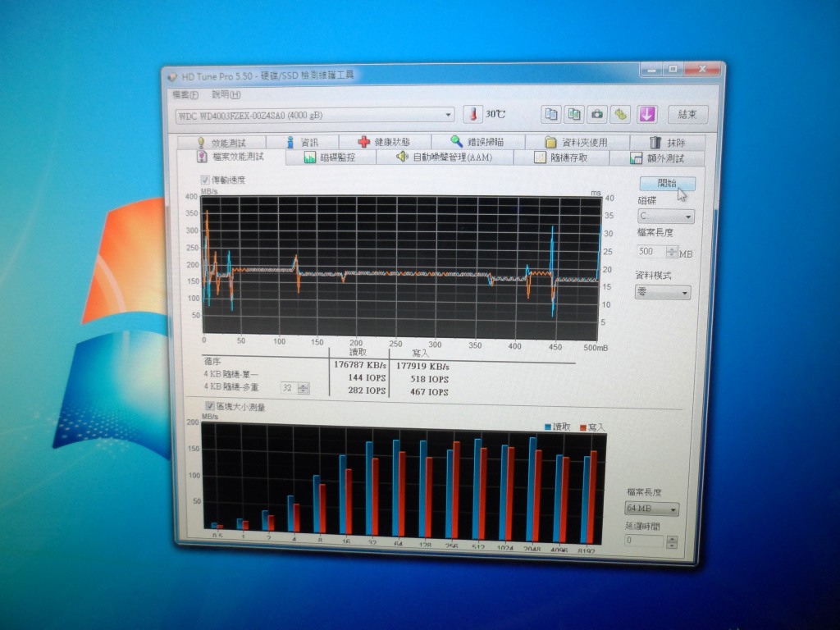
Task: Open the 資料模式 dropdown showing 零
Action: coord(663,293)
